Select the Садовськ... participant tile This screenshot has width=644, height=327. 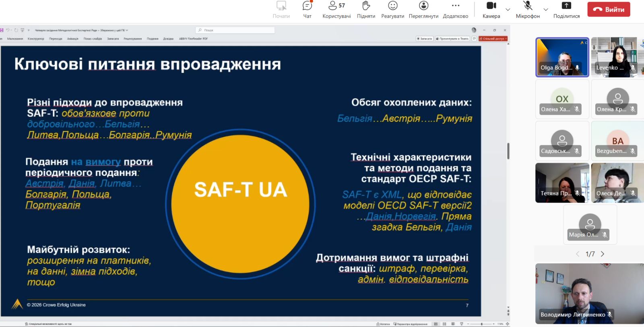562,141
